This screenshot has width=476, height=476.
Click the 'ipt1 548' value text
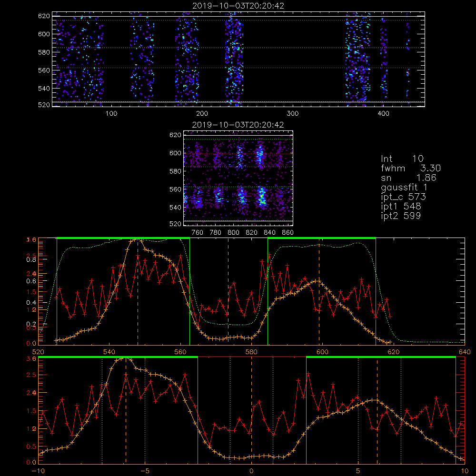[401, 207]
